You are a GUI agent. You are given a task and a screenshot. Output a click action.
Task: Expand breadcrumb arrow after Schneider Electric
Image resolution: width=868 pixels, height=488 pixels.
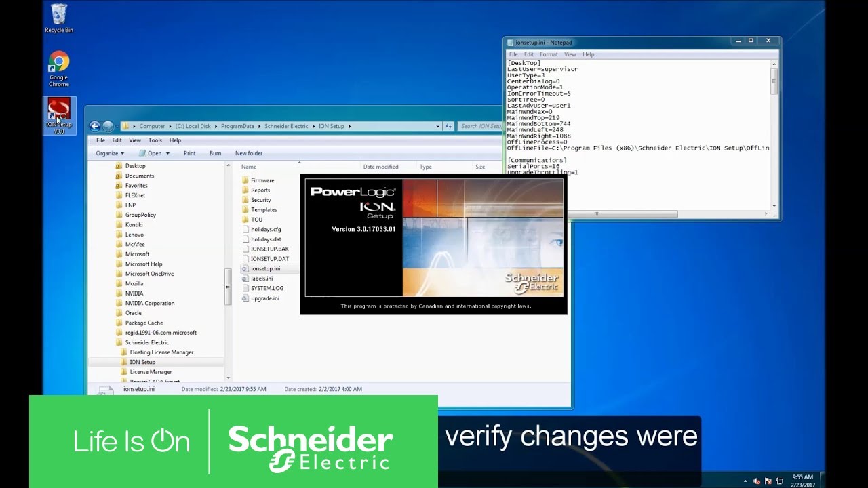pyautogui.click(x=314, y=126)
